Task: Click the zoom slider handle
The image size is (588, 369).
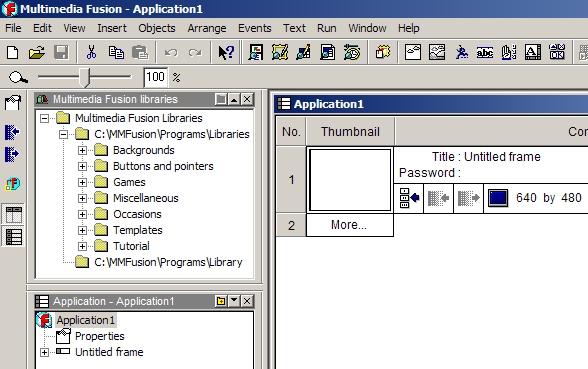Action: (85, 77)
